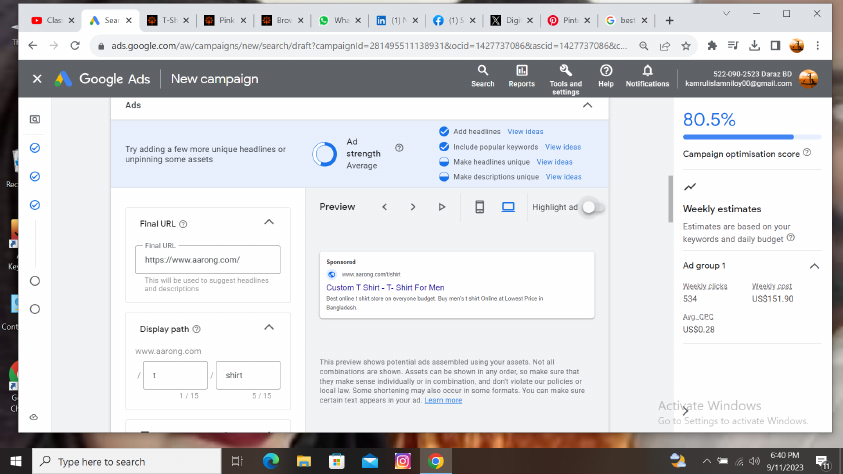
Task: Select first unfinished step circle in sidebar
Action: click(35, 281)
